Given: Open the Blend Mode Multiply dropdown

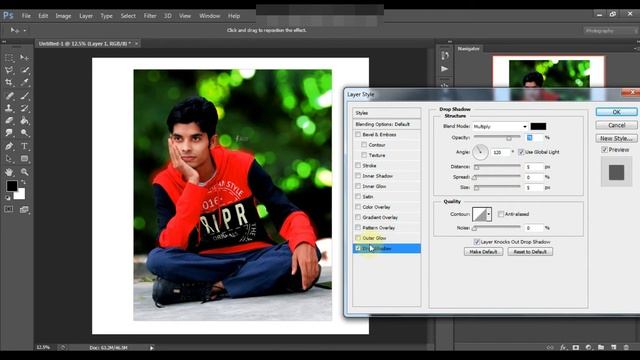Looking at the screenshot, I should click(x=500, y=127).
